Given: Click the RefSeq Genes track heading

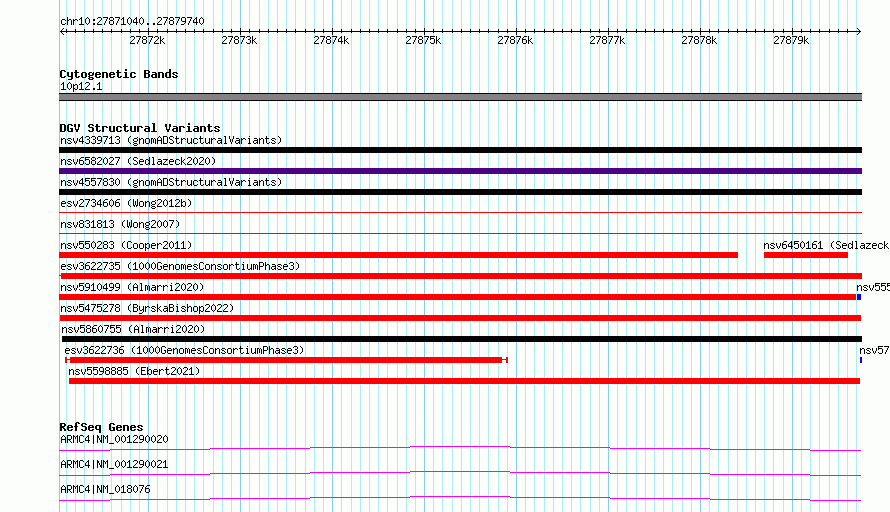Looking at the screenshot, I should tap(101, 427).
